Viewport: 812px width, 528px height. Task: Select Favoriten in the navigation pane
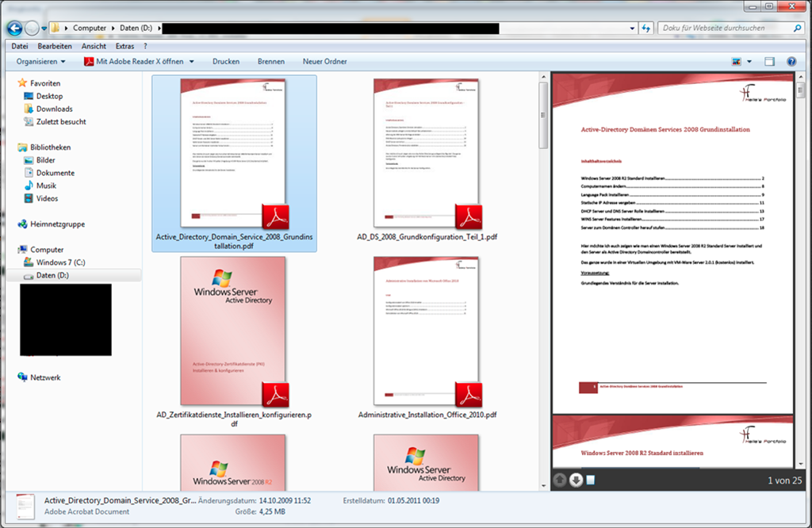[x=45, y=83]
